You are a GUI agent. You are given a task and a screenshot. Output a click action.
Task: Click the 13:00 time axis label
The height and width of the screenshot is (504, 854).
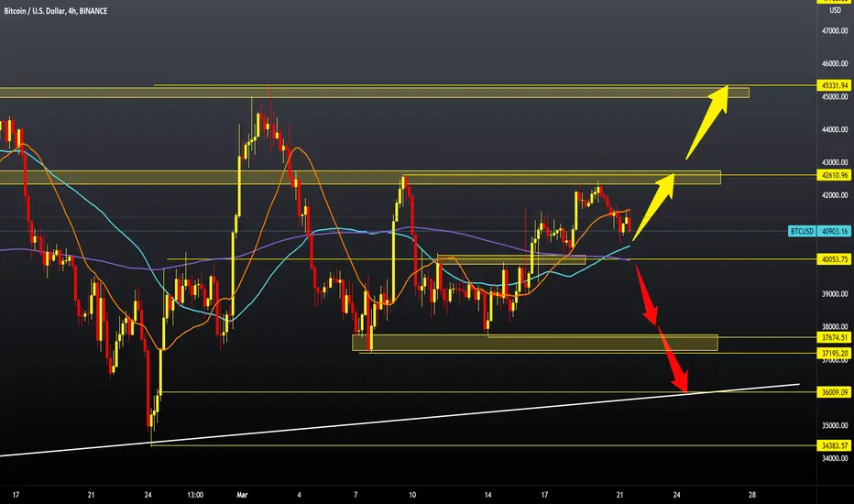tap(195, 495)
